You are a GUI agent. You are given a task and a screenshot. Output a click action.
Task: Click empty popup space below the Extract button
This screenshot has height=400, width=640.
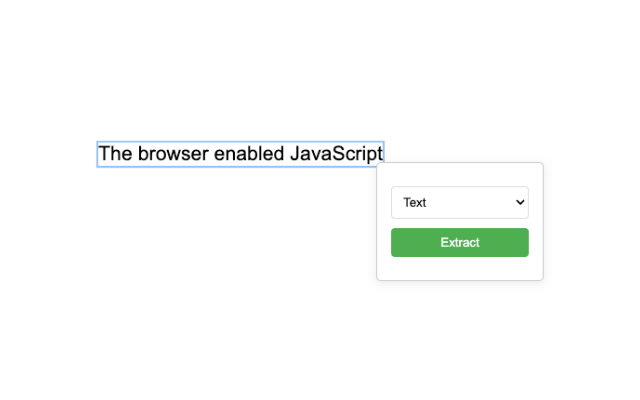coord(459,268)
